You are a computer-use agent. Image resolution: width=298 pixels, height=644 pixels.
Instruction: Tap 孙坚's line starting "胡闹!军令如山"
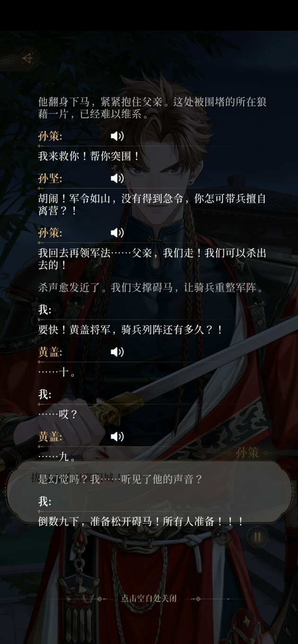(x=152, y=205)
